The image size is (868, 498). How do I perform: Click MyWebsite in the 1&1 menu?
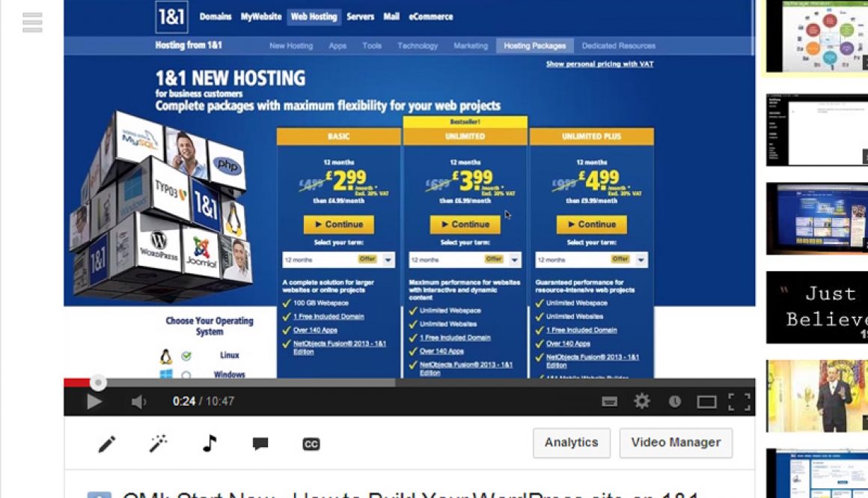260,16
